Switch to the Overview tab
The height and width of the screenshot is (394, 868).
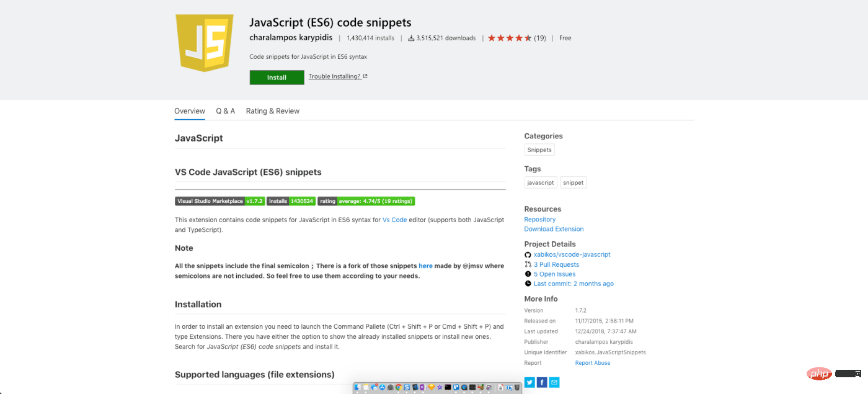click(190, 111)
